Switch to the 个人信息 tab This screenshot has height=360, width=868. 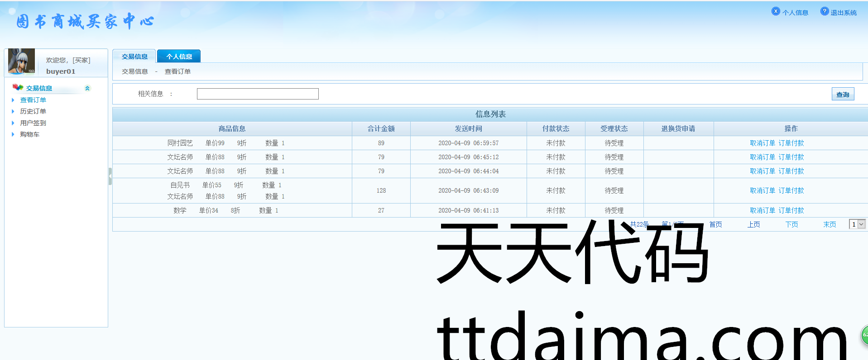179,57
